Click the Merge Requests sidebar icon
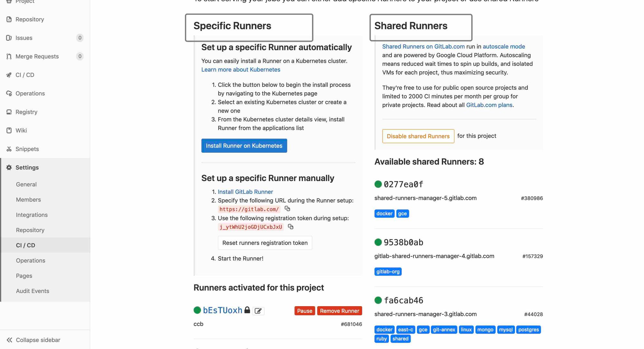Image resolution: width=644 pixels, height=349 pixels. [9, 57]
